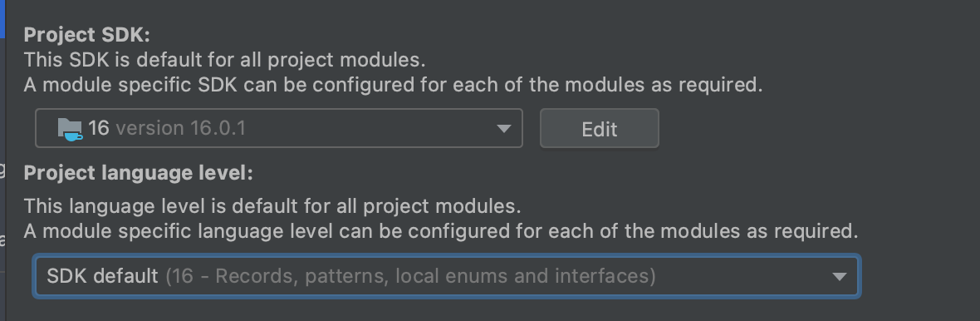Click the JDK folder icon in SDK selector
The image size is (980, 321).
point(70,128)
